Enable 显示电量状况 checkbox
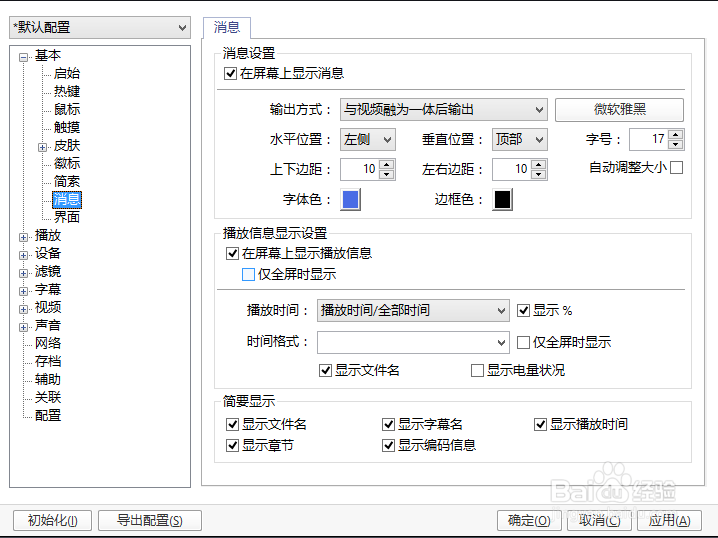Screen dimensions: 718x538 point(478,370)
